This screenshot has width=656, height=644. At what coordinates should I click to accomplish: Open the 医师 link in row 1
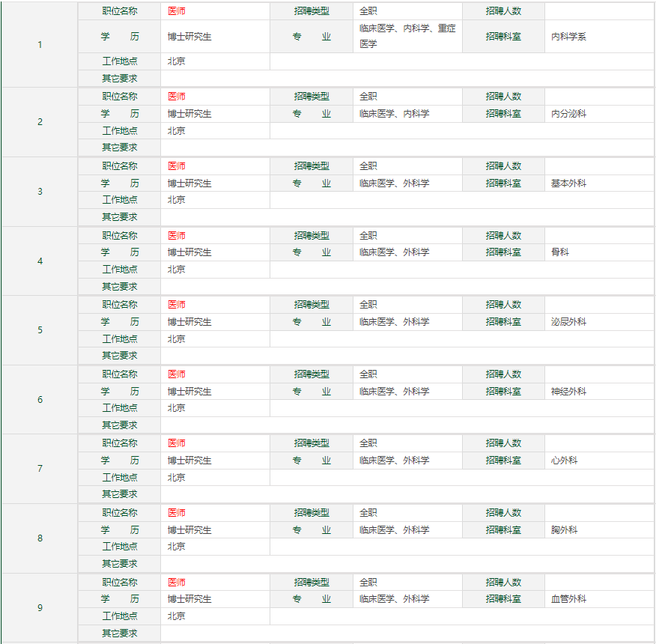tap(177, 12)
